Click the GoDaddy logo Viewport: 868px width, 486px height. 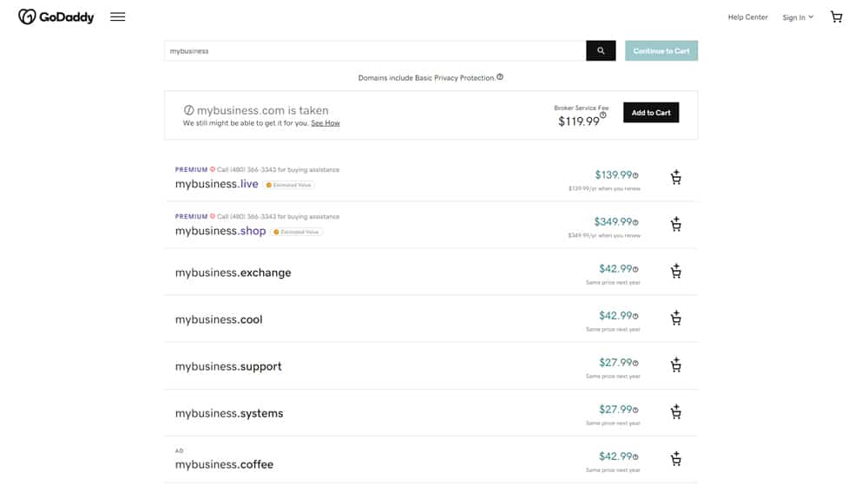click(x=56, y=17)
